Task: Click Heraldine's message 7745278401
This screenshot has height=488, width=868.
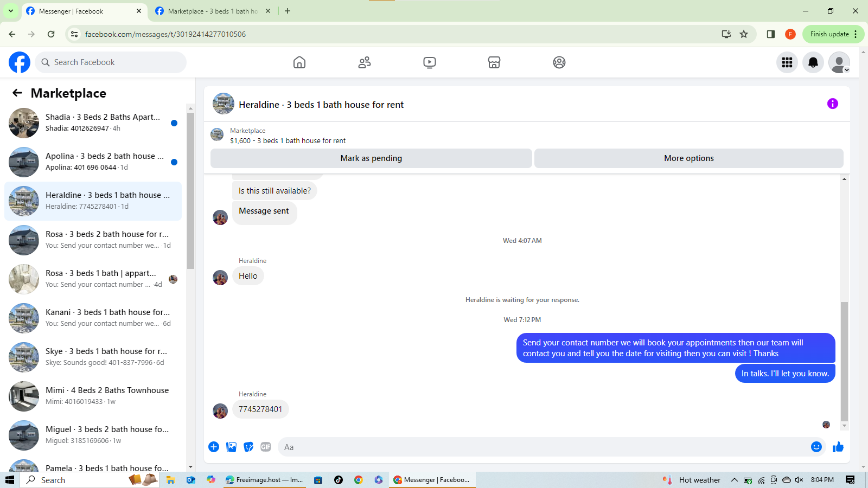Action: tap(260, 409)
